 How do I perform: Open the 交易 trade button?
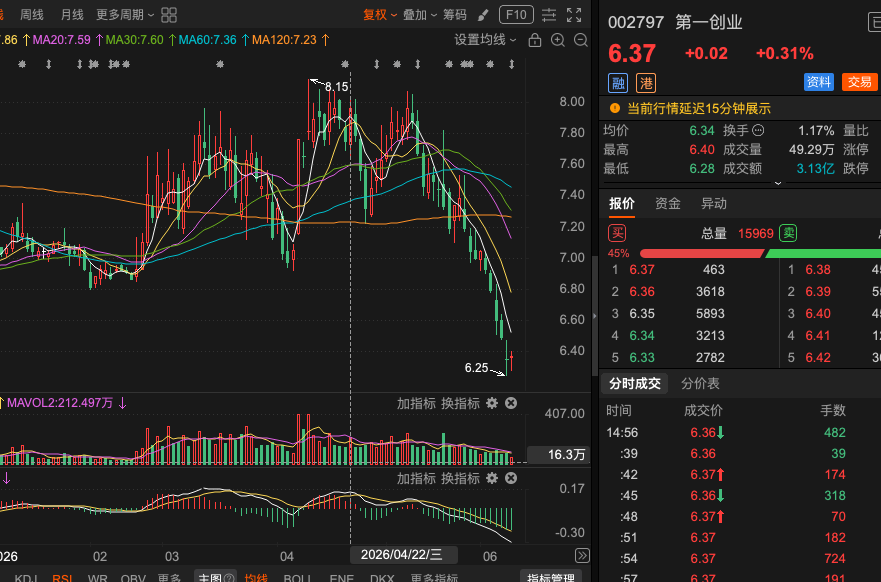pyautogui.click(x=860, y=82)
